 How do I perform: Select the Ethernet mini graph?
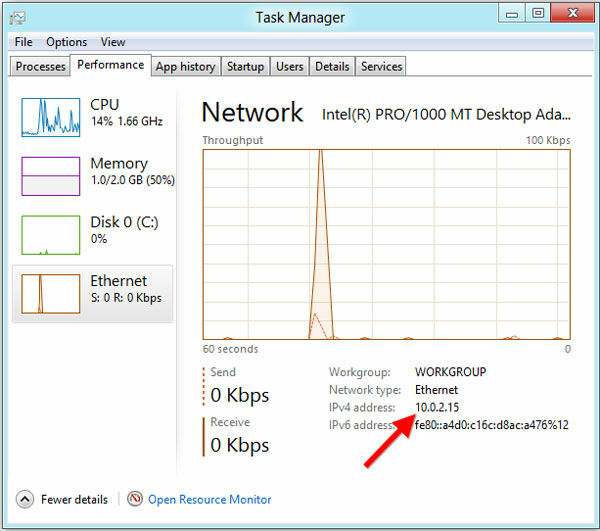51,294
